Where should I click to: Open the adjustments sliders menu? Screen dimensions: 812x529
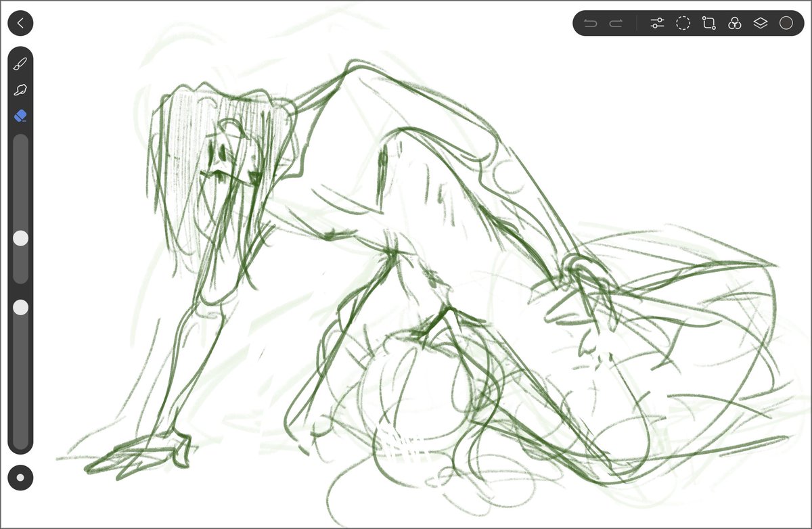[657, 24]
